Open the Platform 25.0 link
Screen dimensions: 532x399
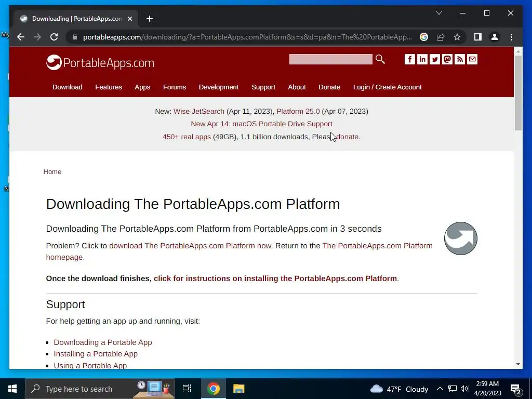(298, 111)
